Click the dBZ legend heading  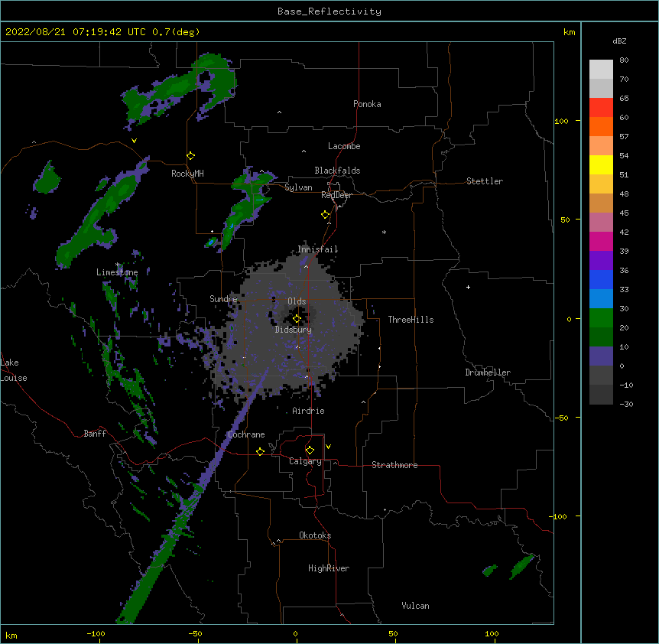point(619,41)
